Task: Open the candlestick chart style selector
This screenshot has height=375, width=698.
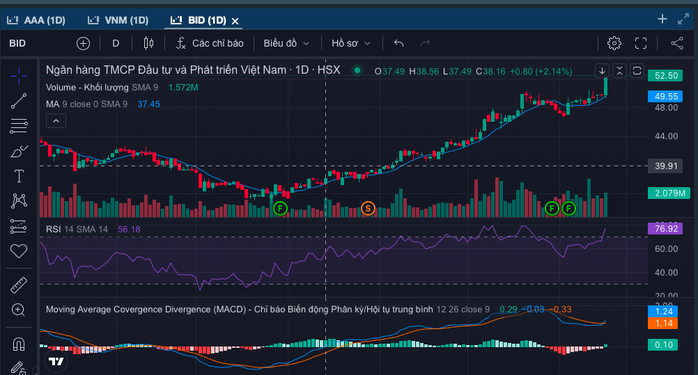Action: click(149, 43)
